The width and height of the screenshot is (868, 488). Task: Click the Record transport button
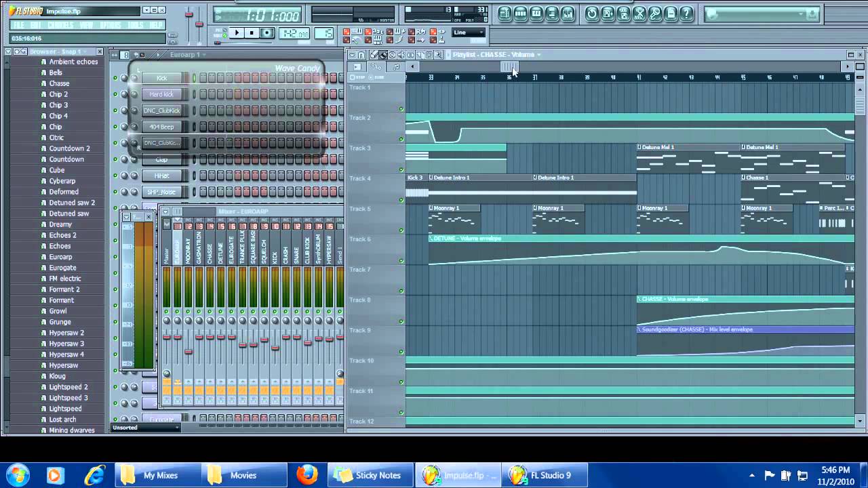point(267,33)
